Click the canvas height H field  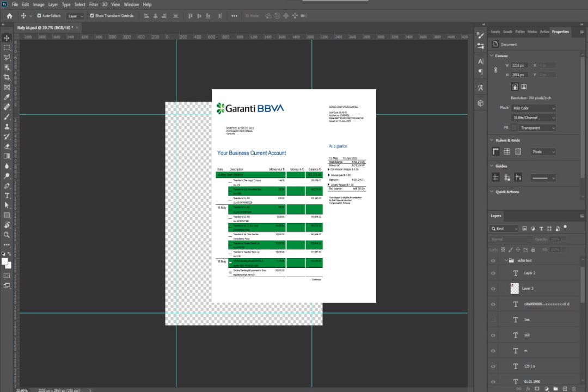[519, 75]
